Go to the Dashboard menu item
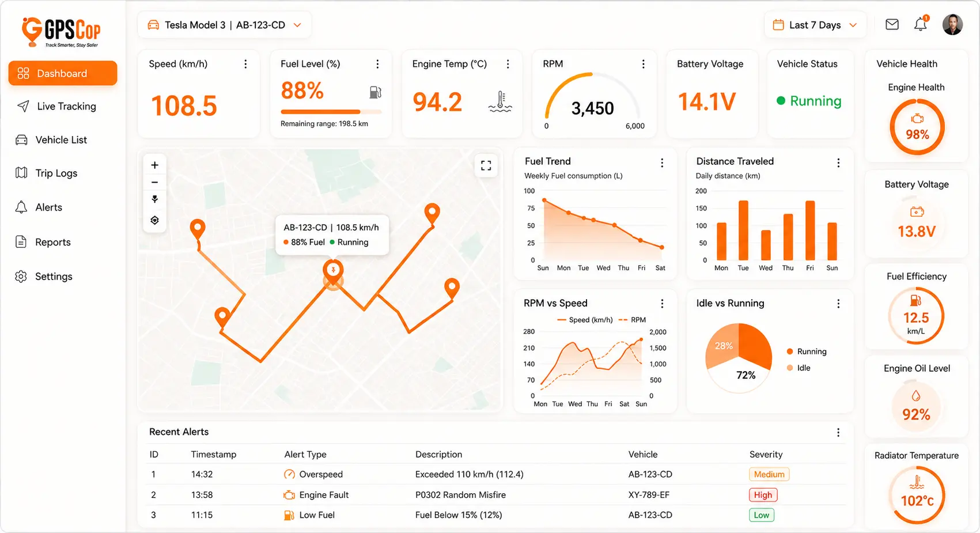The height and width of the screenshot is (533, 980). coord(63,73)
